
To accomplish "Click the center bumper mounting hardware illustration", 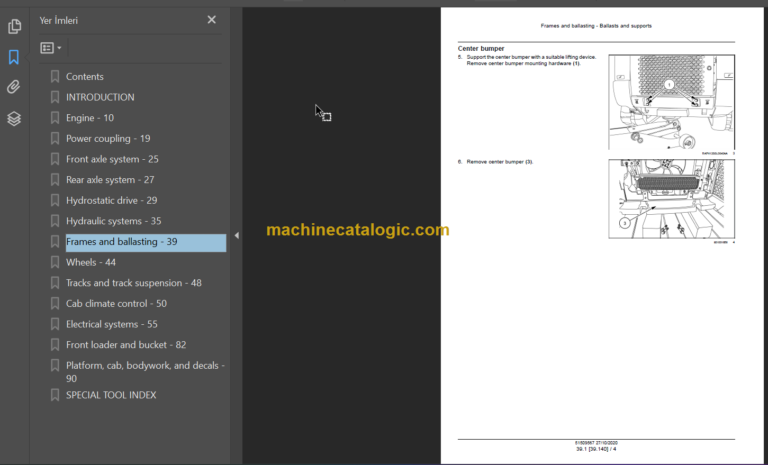I will 672,102.
